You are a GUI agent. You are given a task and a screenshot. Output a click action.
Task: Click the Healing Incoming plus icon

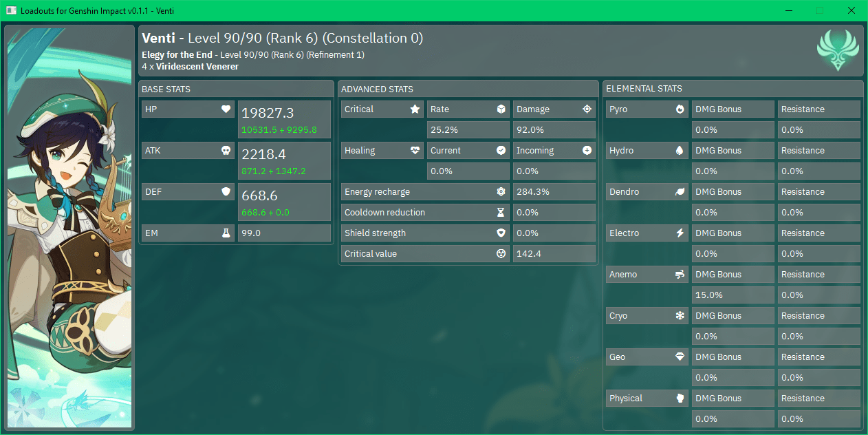[x=587, y=151]
